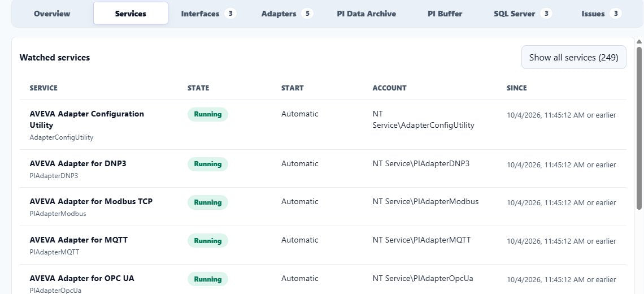Click the scrollbar up arrow
The height and width of the screenshot is (294, 644).
tap(639, 41)
